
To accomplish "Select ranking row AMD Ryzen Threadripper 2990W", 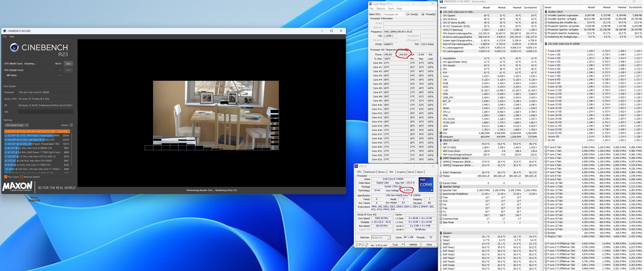I will (x=37, y=135).
